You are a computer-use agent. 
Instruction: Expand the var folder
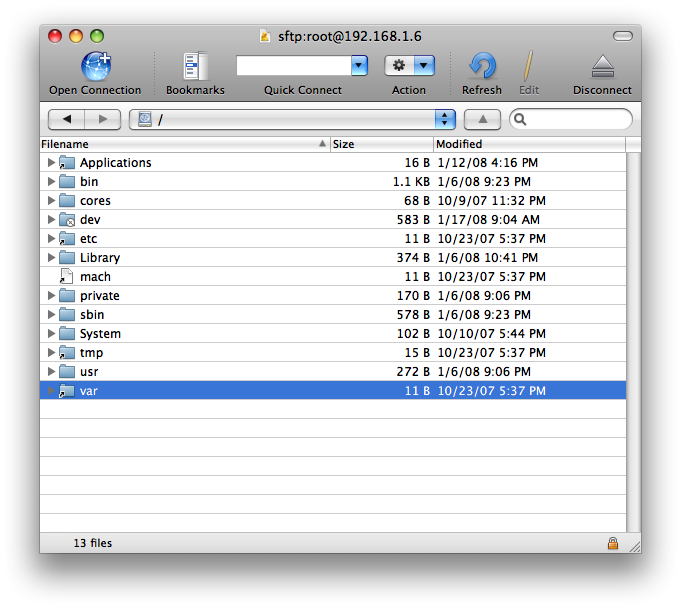[51, 391]
